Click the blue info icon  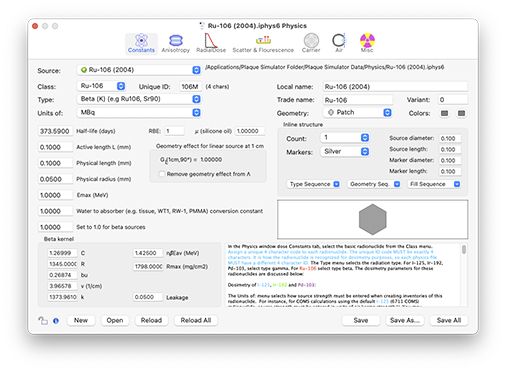point(56,321)
